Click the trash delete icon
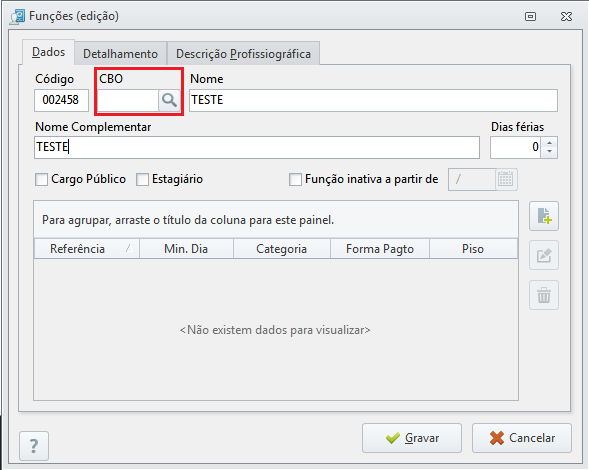The image size is (589, 470). (x=544, y=295)
